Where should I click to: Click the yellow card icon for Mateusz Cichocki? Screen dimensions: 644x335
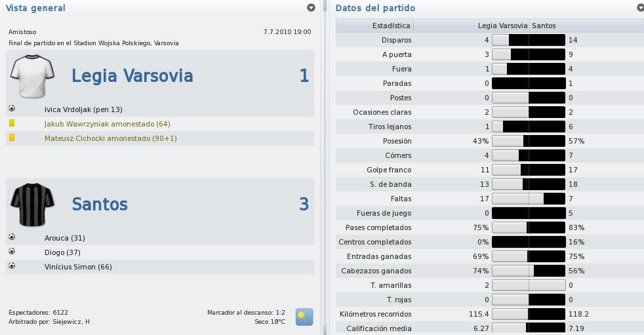click(12, 138)
